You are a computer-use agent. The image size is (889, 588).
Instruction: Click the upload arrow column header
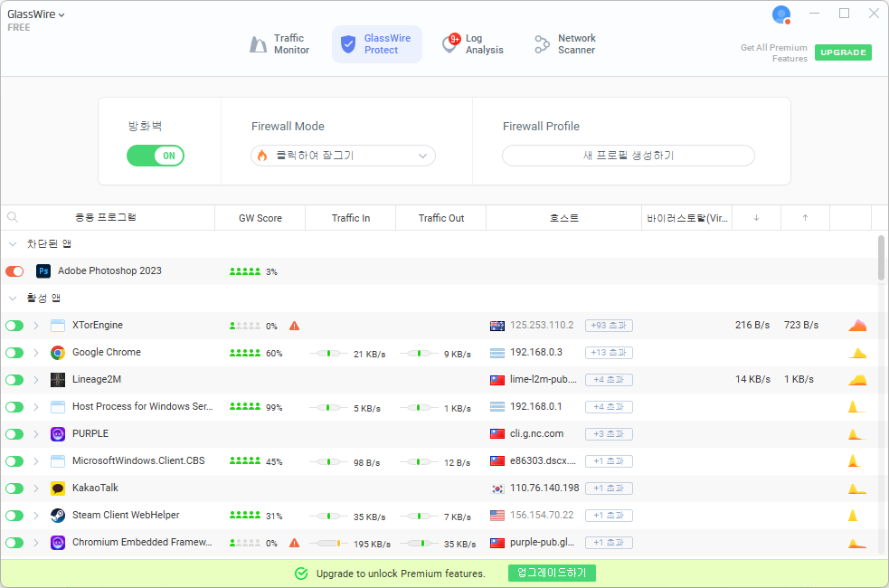(x=805, y=218)
